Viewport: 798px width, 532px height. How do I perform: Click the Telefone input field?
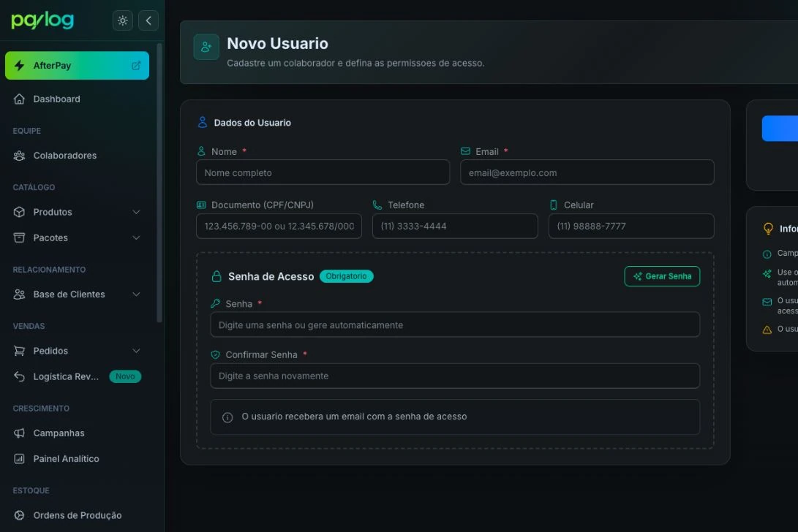point(455,226)
